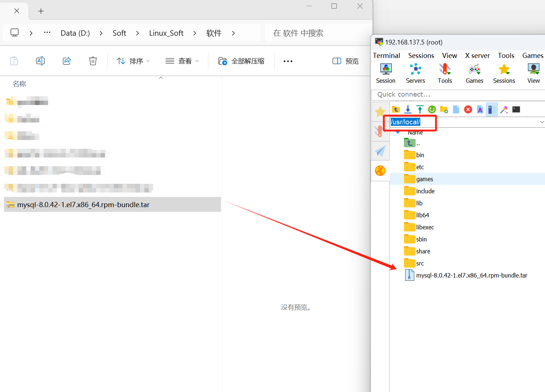Open terminal here with black console icon
Image resolution: width=545 pixels, height=392 pixels.
tap(516, 109)
